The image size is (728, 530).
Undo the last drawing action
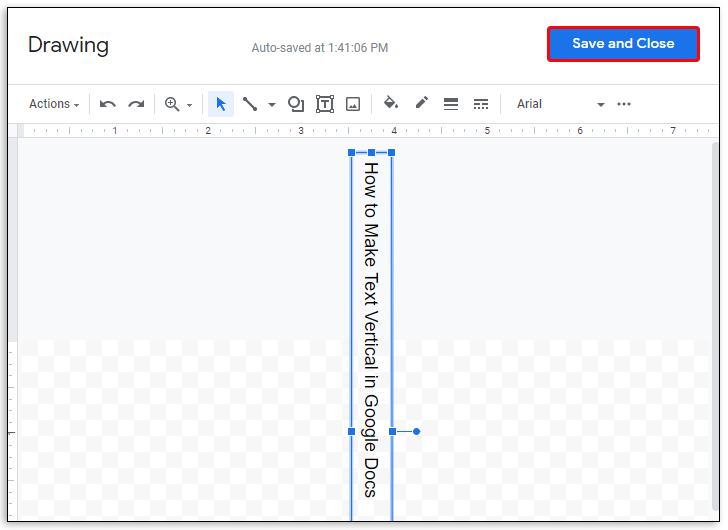tap(108, 104)
